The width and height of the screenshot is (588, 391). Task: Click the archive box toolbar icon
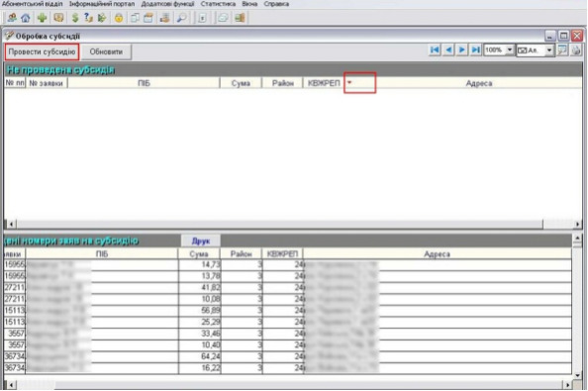tap(148, 18)
